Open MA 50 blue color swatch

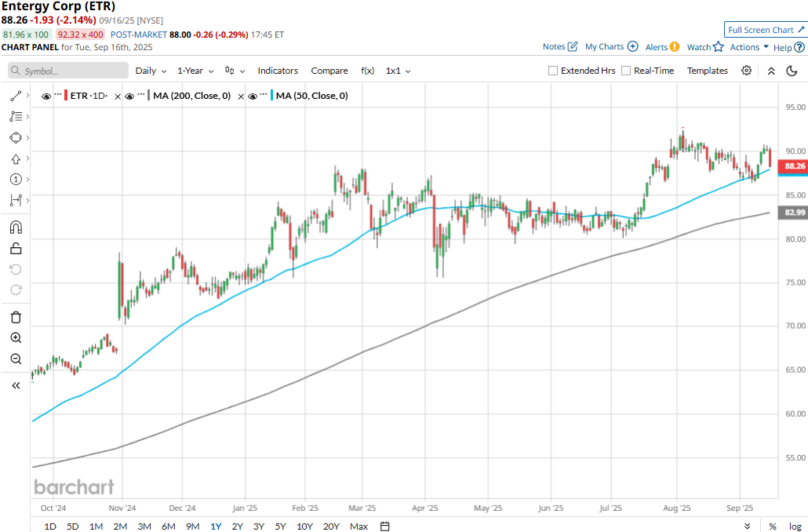pos(272,96)
